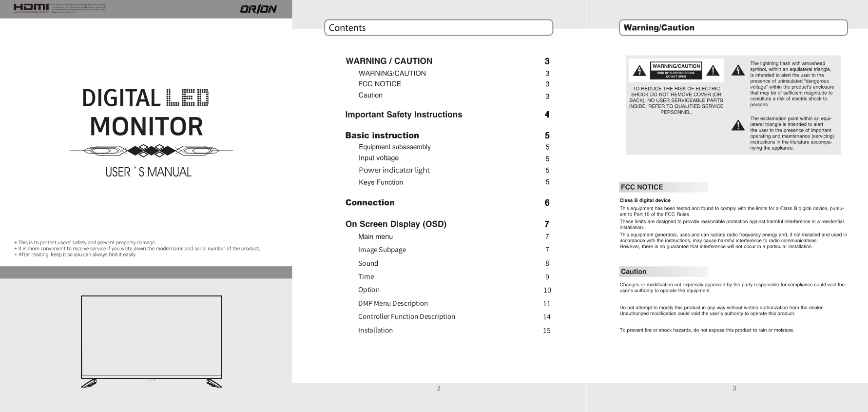Go to 'Important Safety Instructions' contents entry
This screenshot has width=868, height=412.
[404, 115]
